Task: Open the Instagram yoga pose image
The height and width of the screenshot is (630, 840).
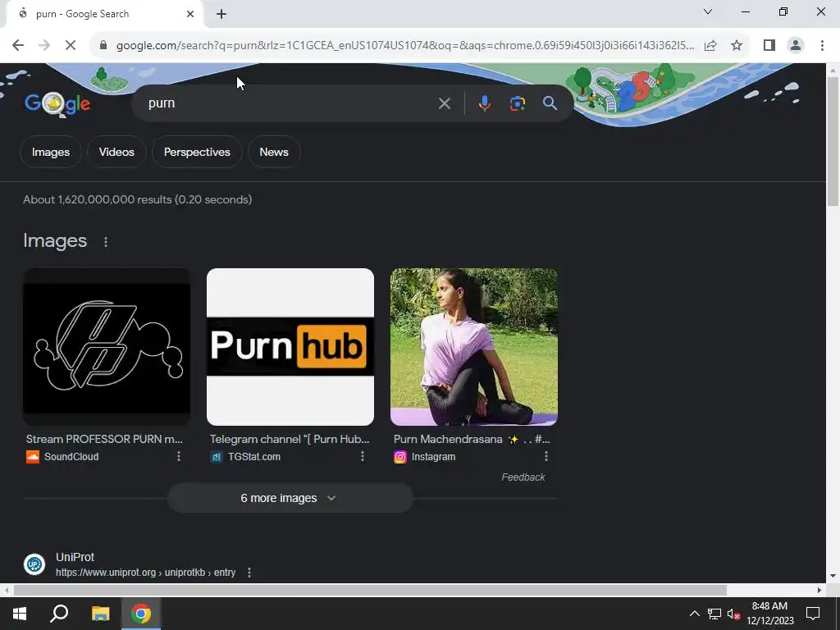Action: [x=474, y=347]
